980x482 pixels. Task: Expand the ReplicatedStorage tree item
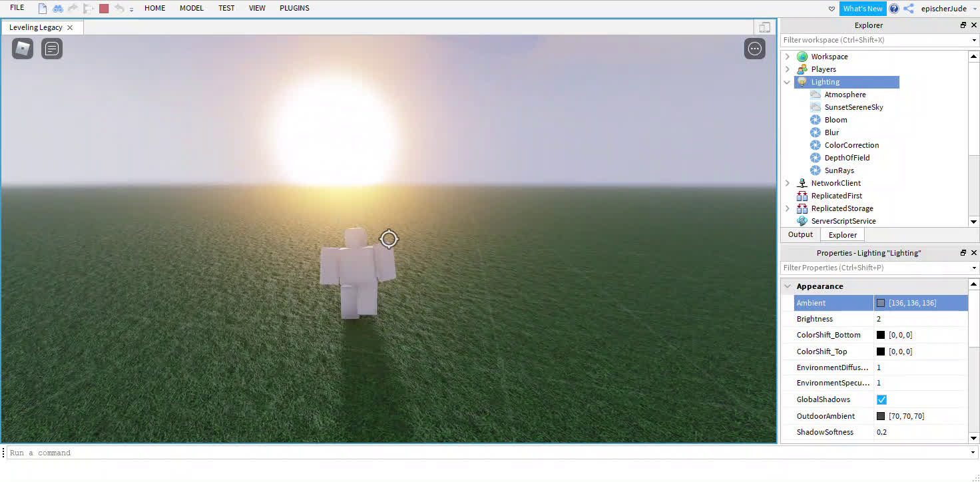point(788,208)
